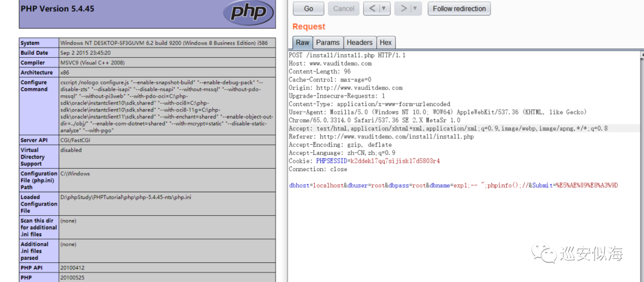The image size is (644, 282).
Task: Switch to the Headers tab
Action: [x=360, y=42]
